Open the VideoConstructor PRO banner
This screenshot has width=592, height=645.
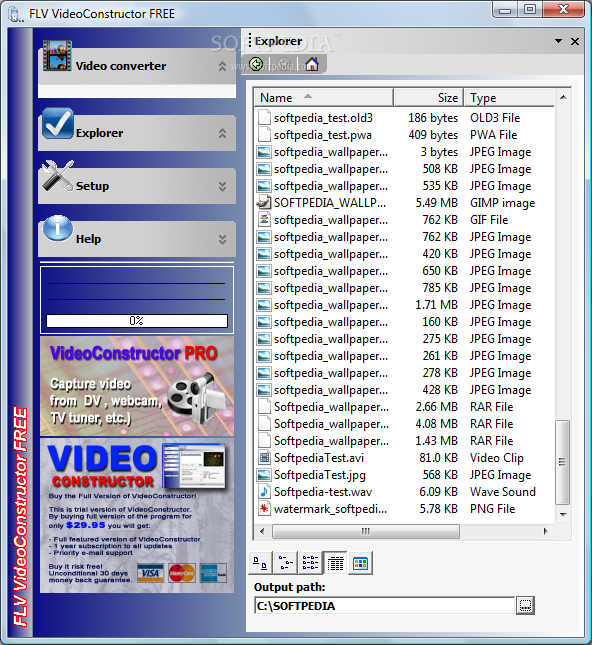137,386
